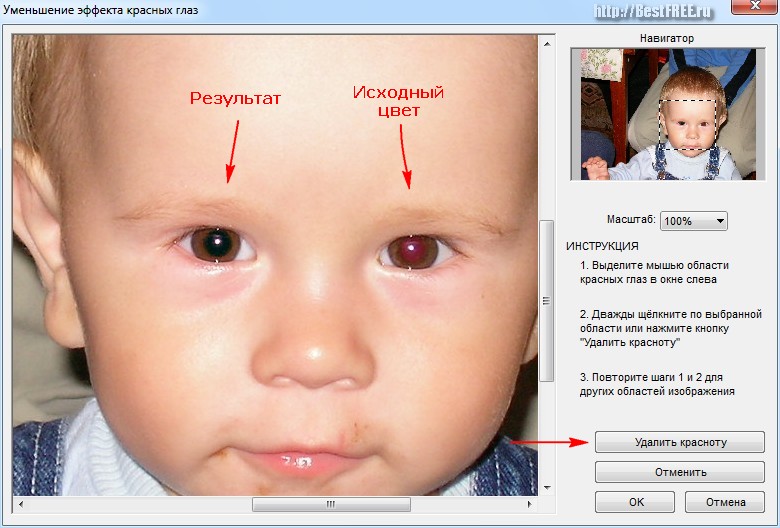780x528 pixels.
Task: Click the "Удалить красноту" button
Action: coord(680,442)
